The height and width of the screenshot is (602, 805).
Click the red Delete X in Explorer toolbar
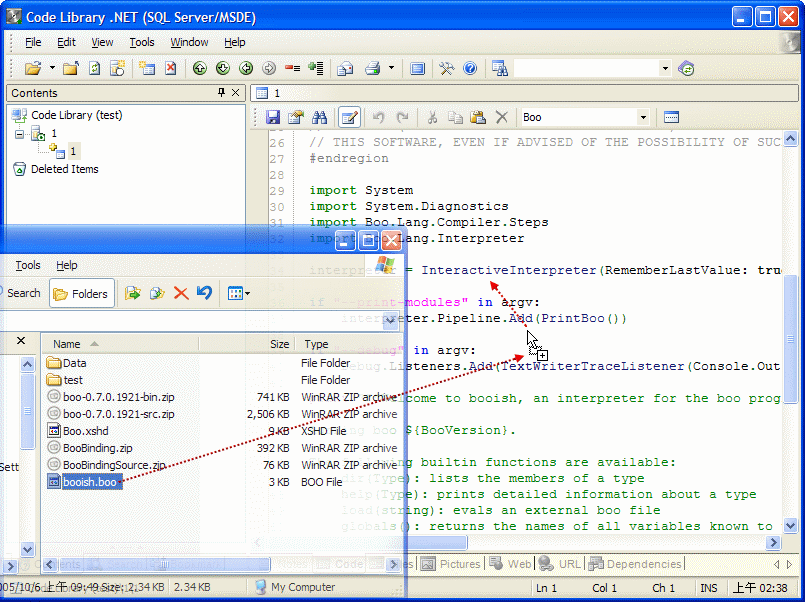(x=181, y=294)
